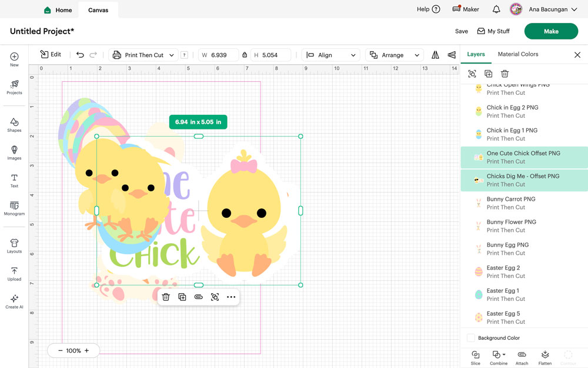Expand the Arrange dropdown
588x368 pixels.
pyautogui.click(x=394, y=55)
